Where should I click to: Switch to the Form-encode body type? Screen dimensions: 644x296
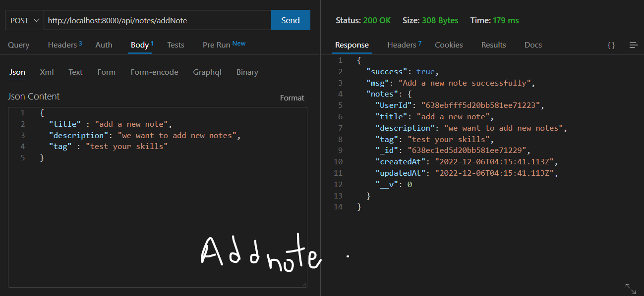(x=154, y=72)
